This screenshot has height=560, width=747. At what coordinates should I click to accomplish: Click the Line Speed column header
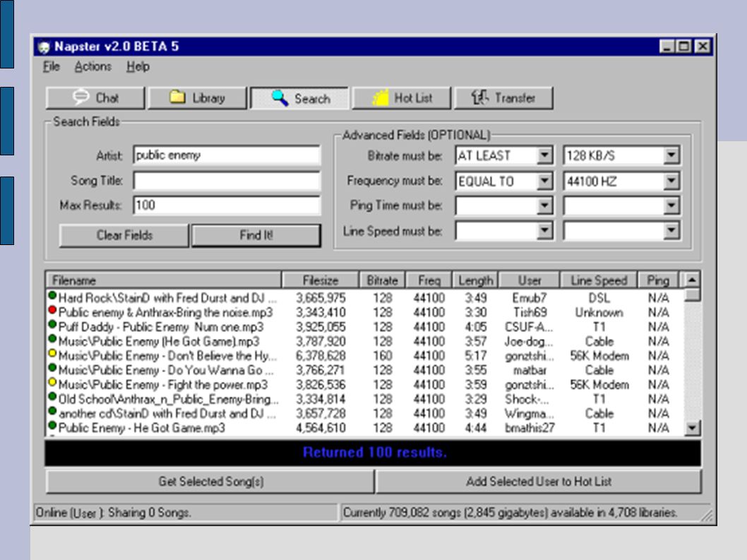coord(599,280)
